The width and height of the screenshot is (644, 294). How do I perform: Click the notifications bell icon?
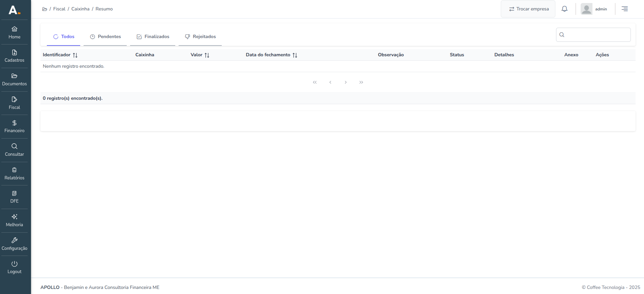pyautogui.click(x=564, y=9)
